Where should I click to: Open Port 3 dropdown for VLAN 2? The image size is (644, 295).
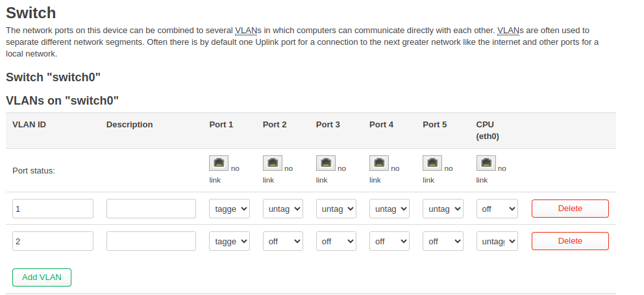(x=336, y=241)
